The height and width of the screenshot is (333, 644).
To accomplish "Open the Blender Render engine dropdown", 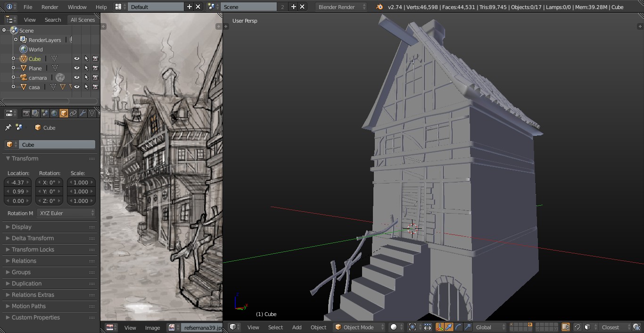I will [341, 7].
